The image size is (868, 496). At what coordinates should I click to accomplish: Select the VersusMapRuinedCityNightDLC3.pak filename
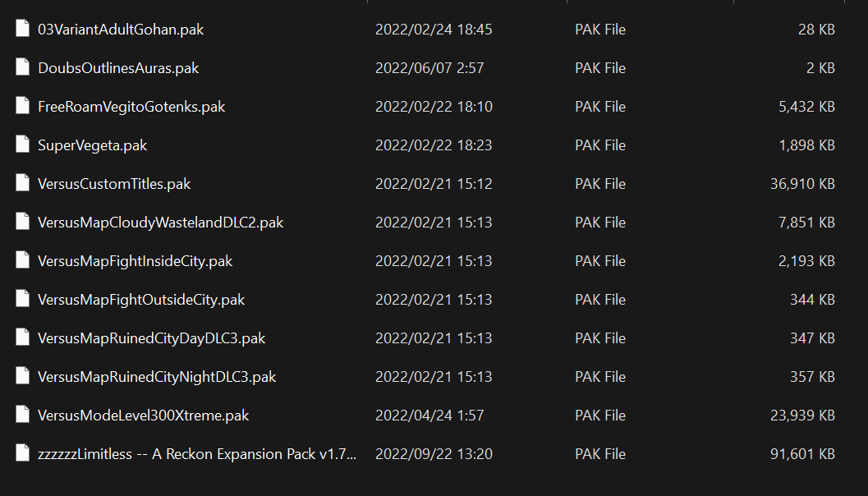pos(157,377)
